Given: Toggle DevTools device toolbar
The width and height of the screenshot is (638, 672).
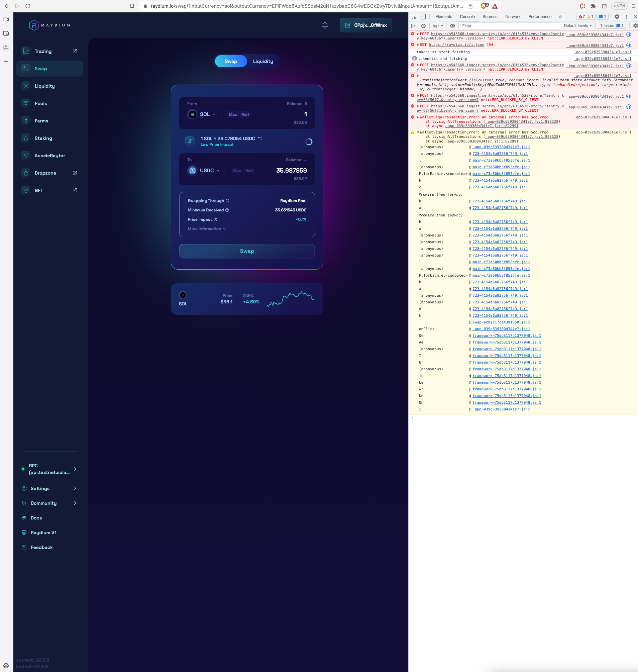Looking at the screenshot, I should point(423,17).
